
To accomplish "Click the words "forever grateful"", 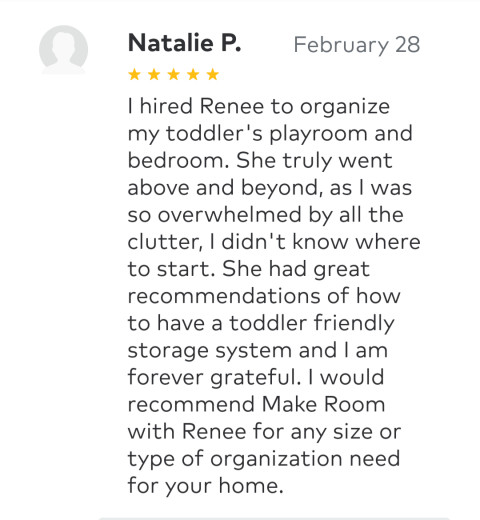I will coord(214,377).
